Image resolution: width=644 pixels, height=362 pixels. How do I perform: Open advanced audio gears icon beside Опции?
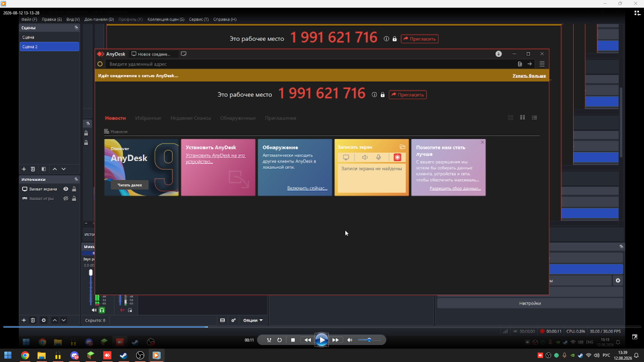234,320
